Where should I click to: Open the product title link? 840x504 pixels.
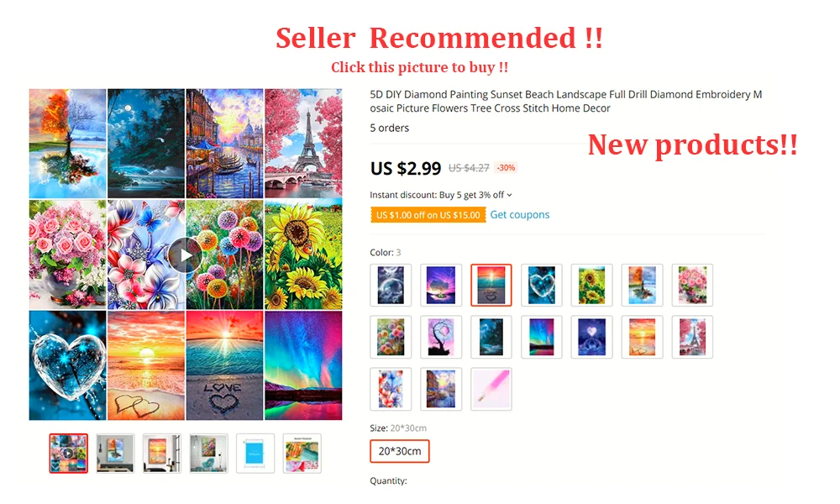click(x=565, y=102)
